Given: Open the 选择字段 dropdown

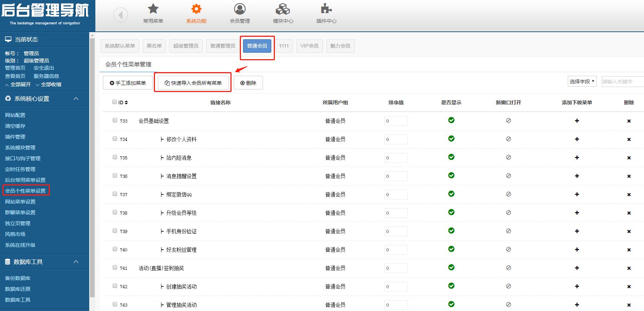Looking at the screenshot, I should pos(582,82).
